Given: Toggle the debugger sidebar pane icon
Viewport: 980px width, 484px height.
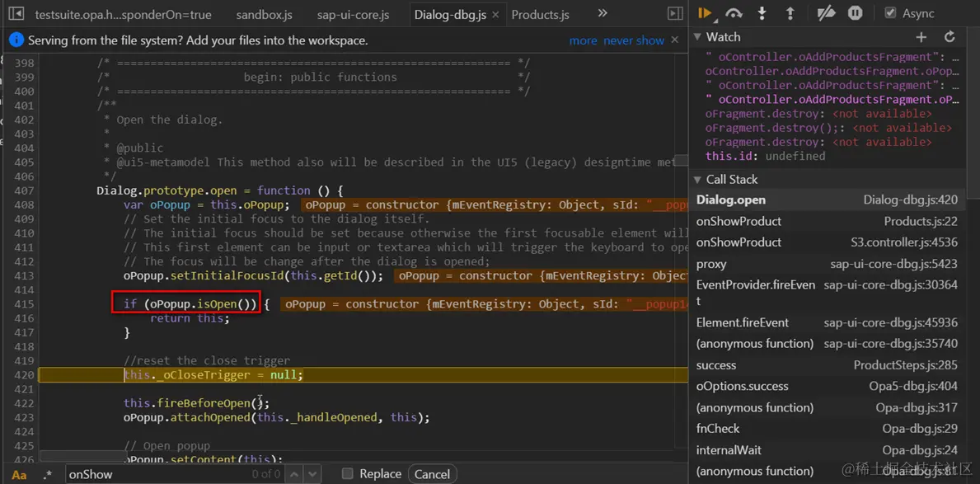Looking at the screenshot, I should [x=675, y=14].
